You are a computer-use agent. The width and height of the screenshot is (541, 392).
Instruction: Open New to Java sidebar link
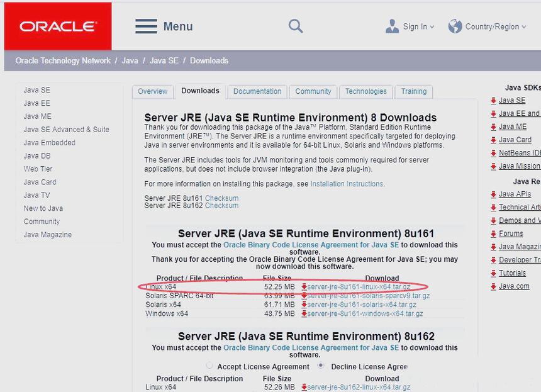pyautogui.click(x=43, y=208)
